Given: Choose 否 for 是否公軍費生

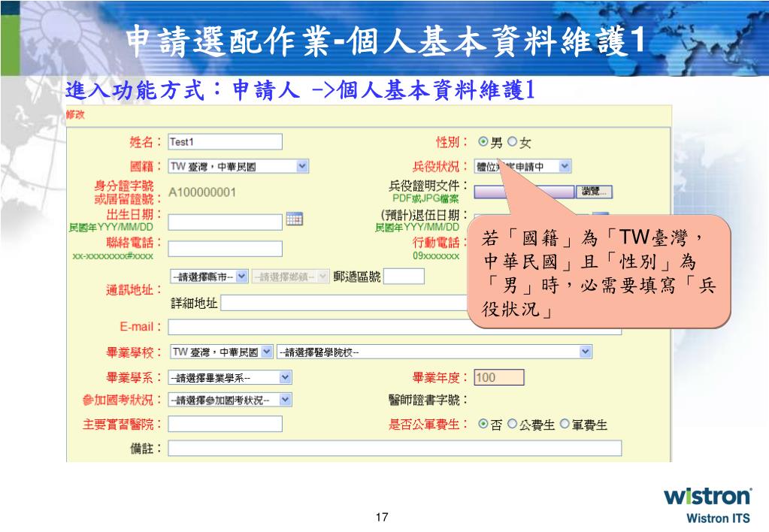Looking at the screenshot, I should [x=483, y=424].
